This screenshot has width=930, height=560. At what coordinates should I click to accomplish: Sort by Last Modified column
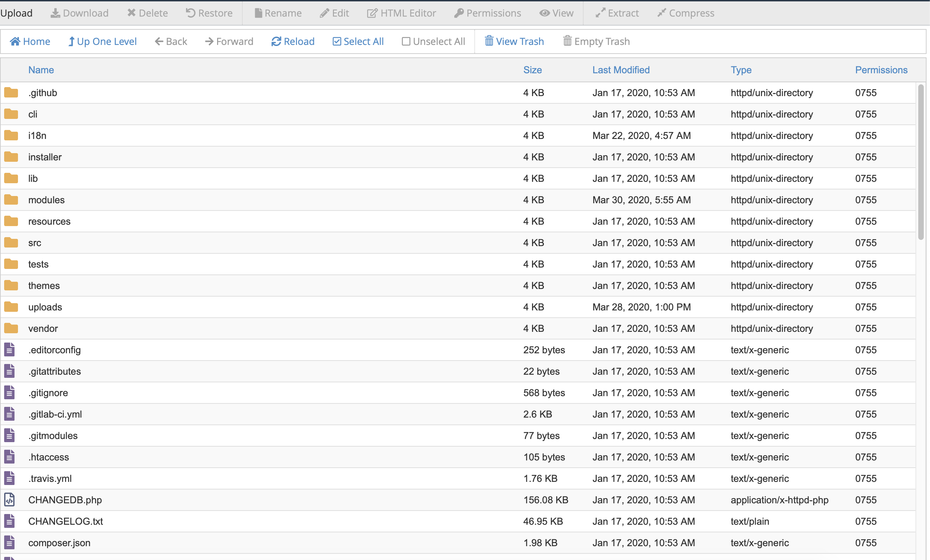pyautogui.click(x=621, y=70)
